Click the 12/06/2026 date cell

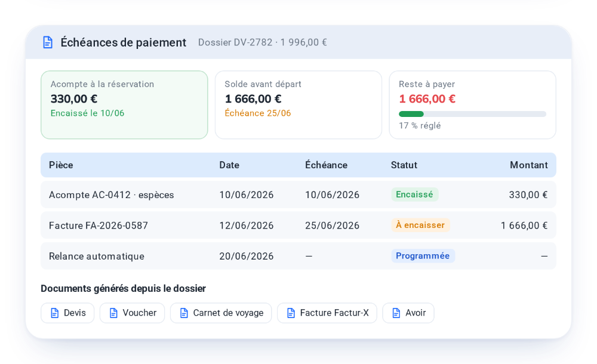pos(247,226)
